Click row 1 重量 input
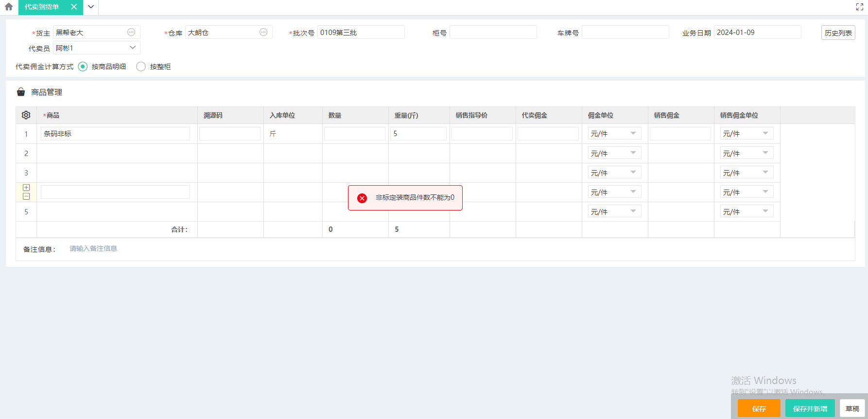 pos(418,134)
